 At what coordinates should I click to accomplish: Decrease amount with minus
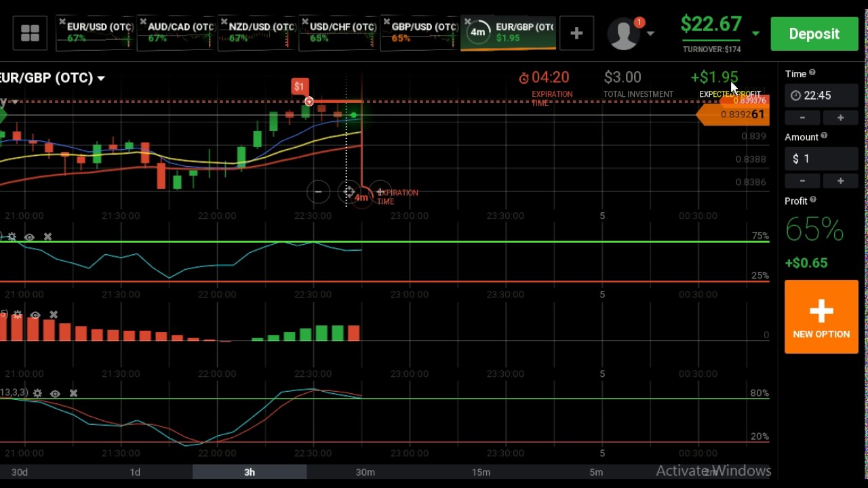point(802,181)
